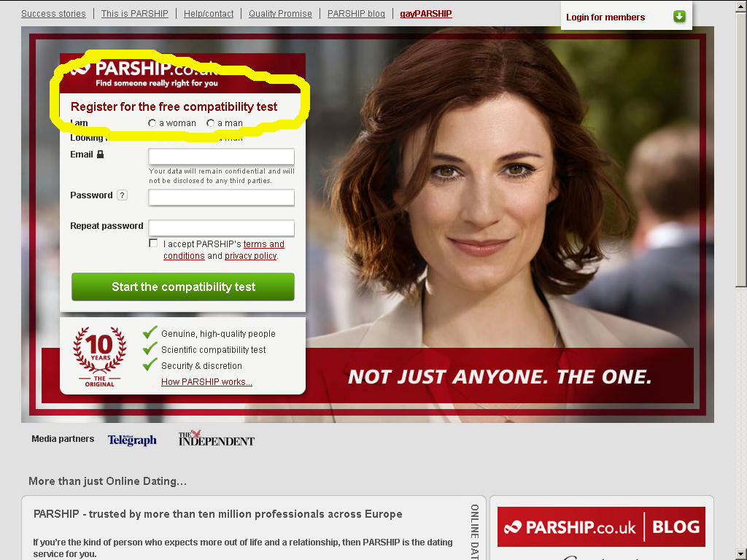The image size is (747, 560).
Task: Click the 'Genuine, high-quality people' text
Action: 218,334
